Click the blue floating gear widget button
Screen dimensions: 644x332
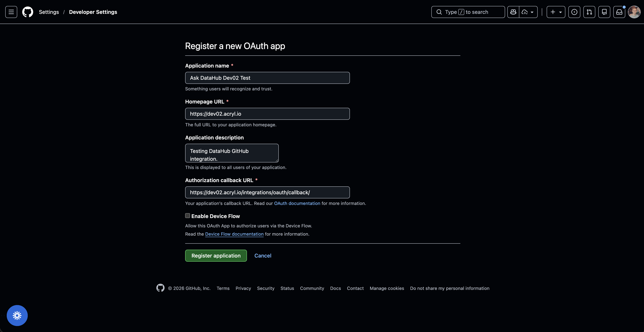(17, 316)
